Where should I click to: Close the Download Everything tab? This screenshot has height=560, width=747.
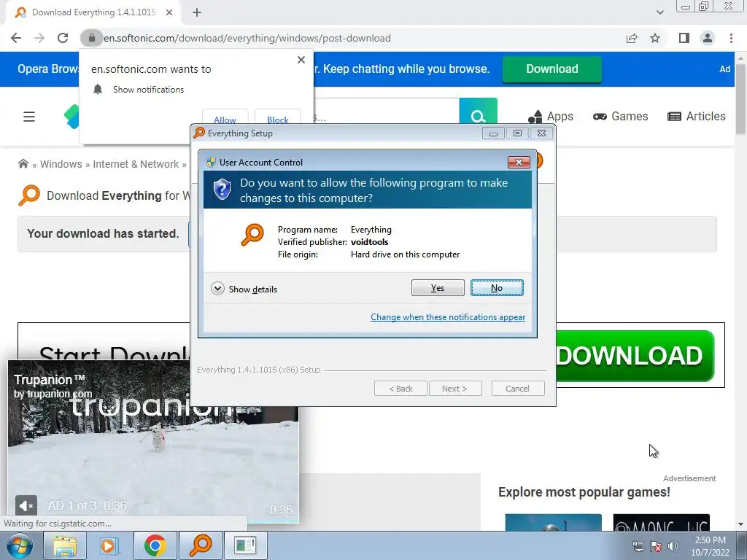(169, 12)
